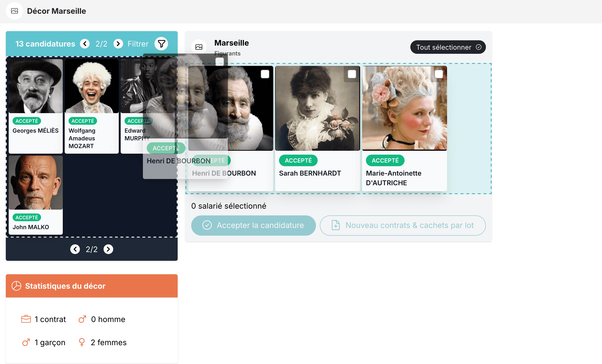The height and width of the screenshot is (364, 602).
Task: Click the Filtrer label
Action: [138, 44]
